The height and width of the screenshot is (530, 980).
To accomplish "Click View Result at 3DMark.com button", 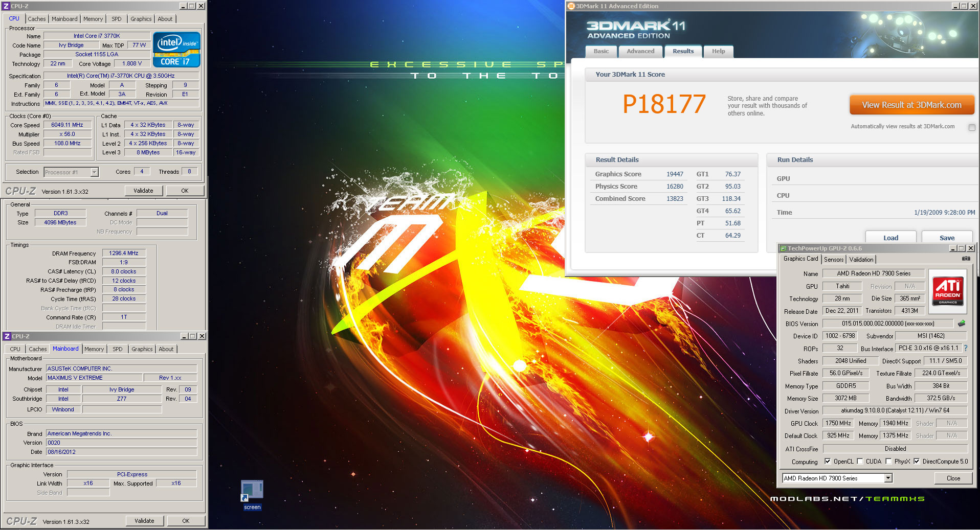I will click(912, 105).
